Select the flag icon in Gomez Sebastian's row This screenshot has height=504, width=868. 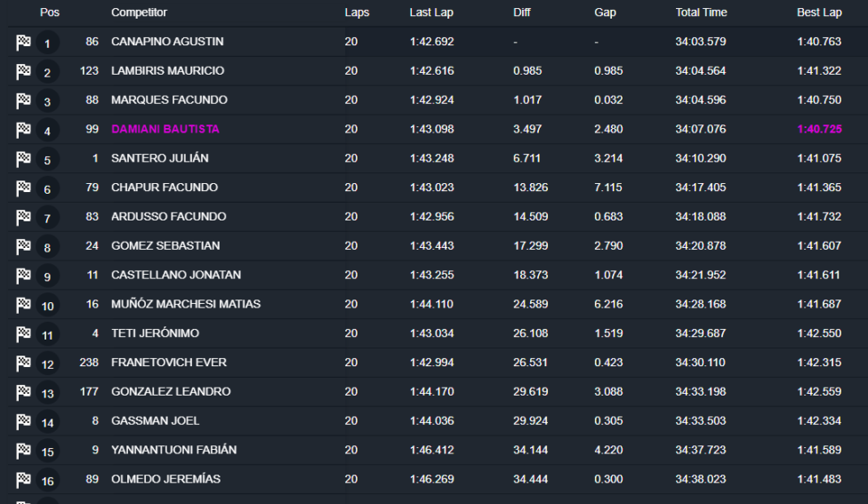[x=23, y=247]
